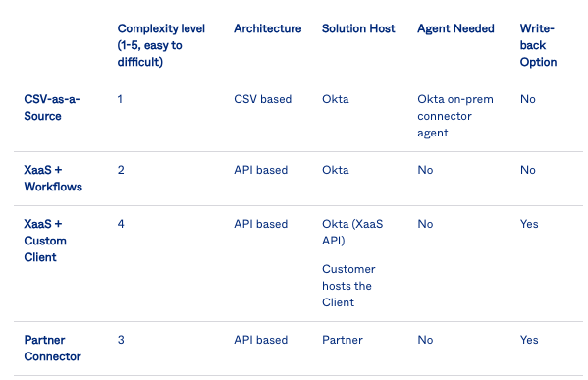The height and width of the screenshot is (380, 588).
Task: Click the 'CSV based' architecture cell
Action: click(262, 99)
